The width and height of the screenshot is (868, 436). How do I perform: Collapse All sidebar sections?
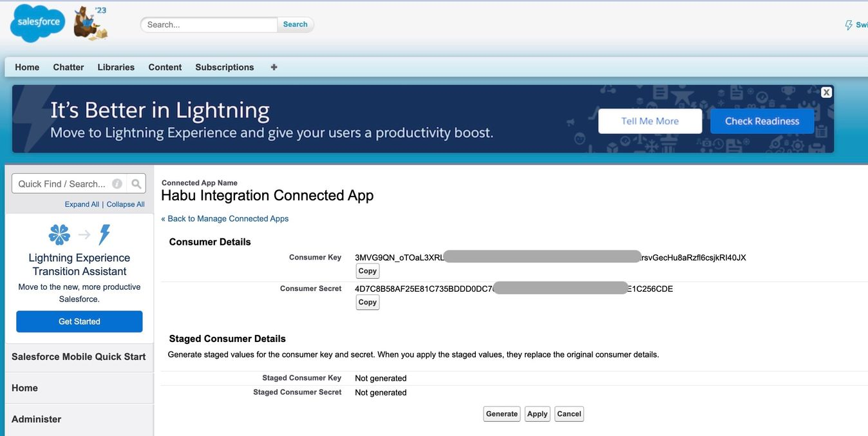pos(126,204)
